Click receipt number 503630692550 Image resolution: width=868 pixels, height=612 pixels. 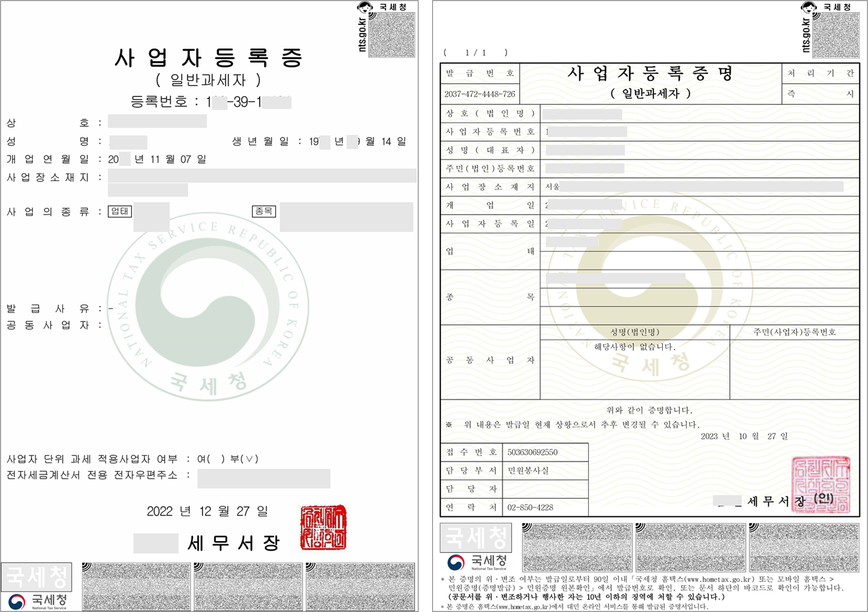(x=532, y=452)
